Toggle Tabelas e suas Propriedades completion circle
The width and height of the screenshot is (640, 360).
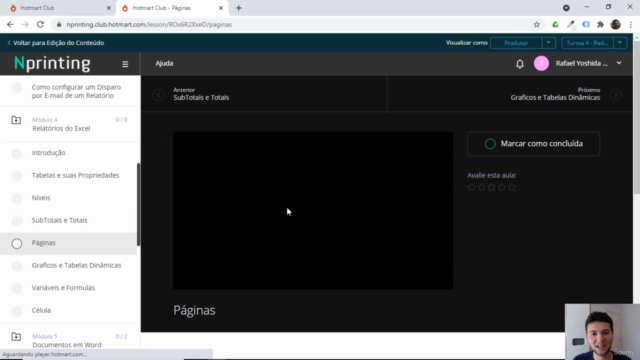pos(17,176)
